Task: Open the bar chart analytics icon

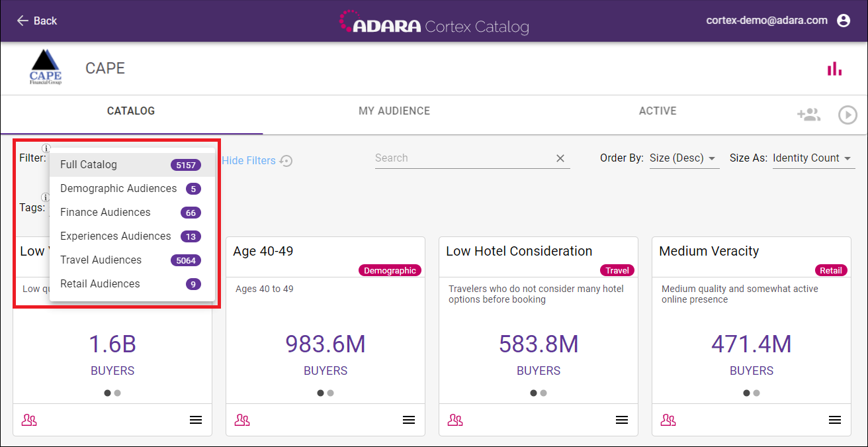Action: 835,68
